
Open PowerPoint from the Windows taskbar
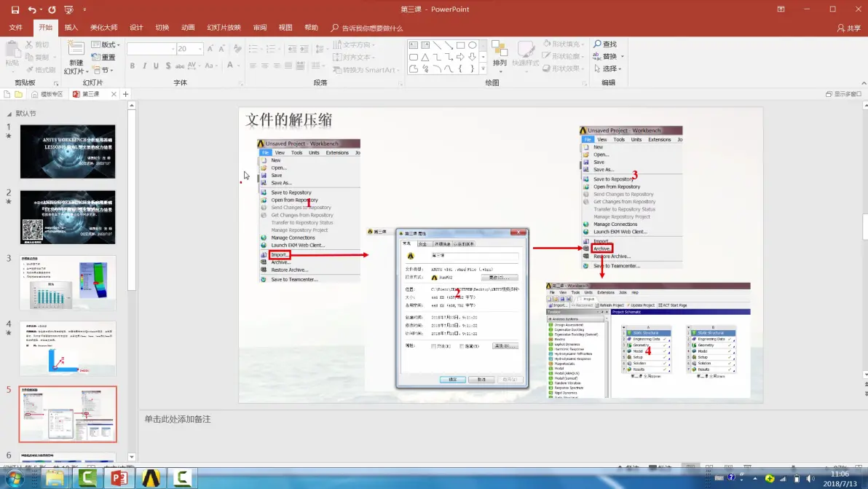point(119,477)
